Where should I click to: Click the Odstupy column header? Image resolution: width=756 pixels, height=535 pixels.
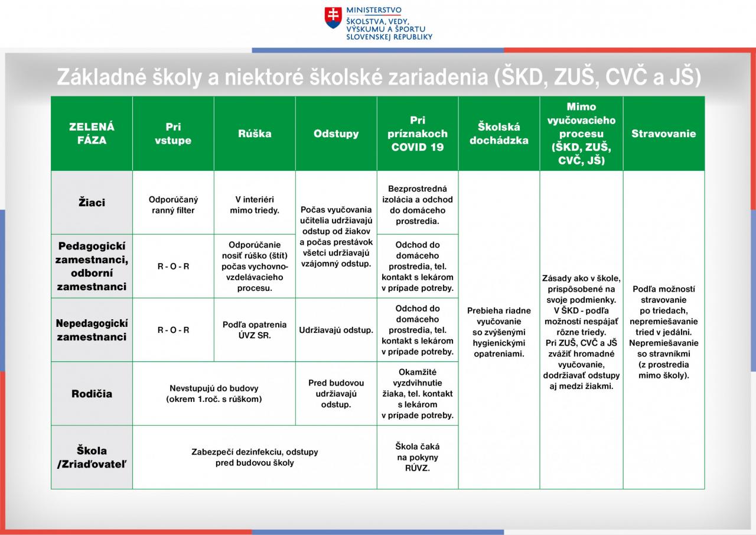pos(336,134)
